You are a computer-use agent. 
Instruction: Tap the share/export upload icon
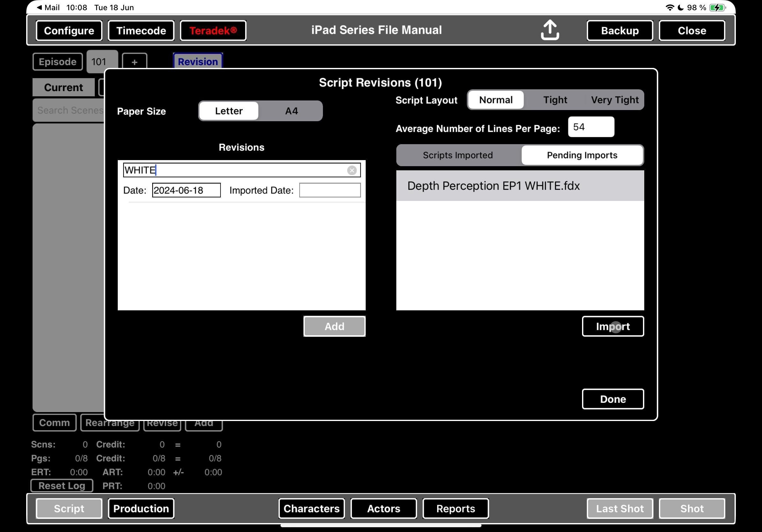tap(549, 30)
